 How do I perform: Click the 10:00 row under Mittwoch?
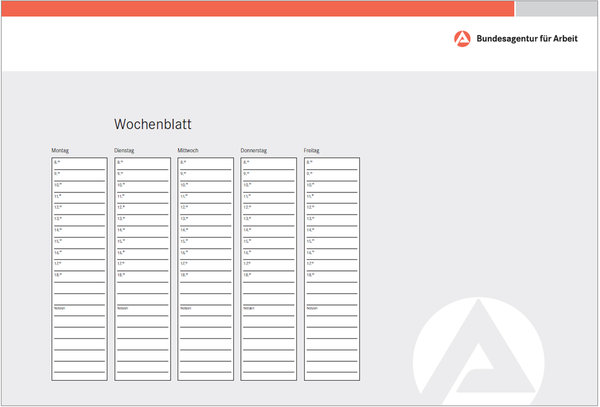tap(205, 186)
